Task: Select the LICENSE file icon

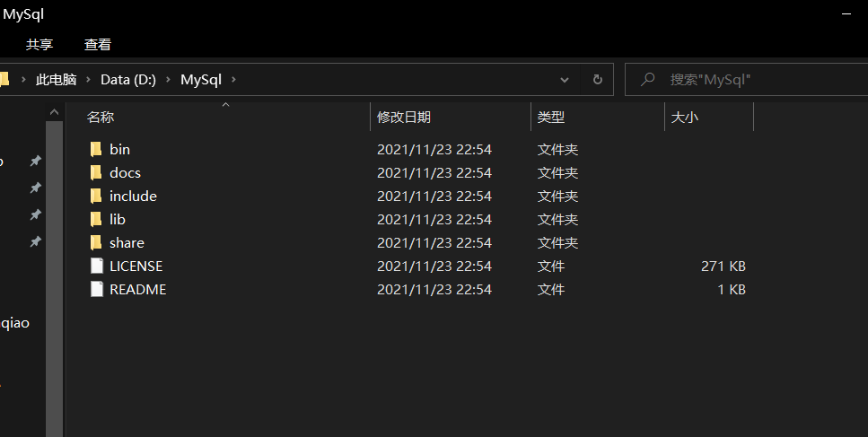Action: (97, 267)
